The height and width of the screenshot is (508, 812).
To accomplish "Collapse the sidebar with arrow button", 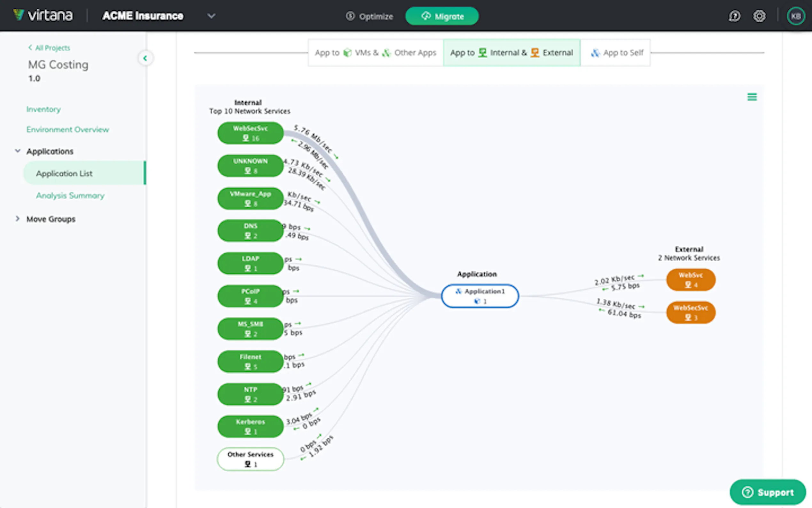I will click(145, 58).
